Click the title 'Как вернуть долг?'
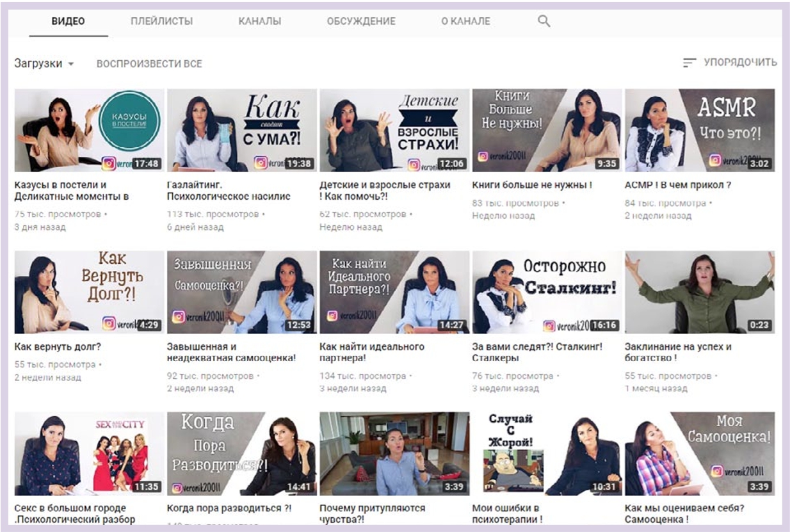 [58, 347]
